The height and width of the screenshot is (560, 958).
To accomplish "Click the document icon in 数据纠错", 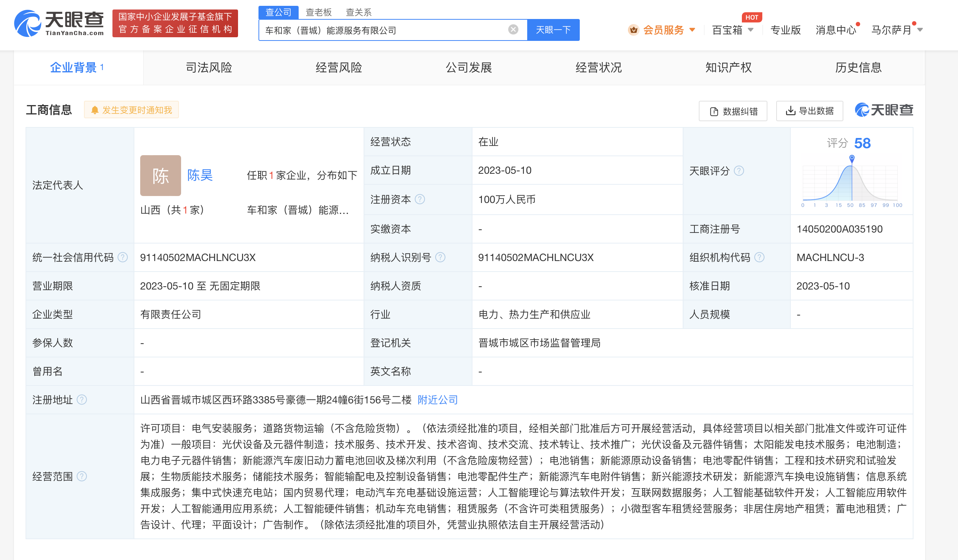I will [x=714, y=111].
